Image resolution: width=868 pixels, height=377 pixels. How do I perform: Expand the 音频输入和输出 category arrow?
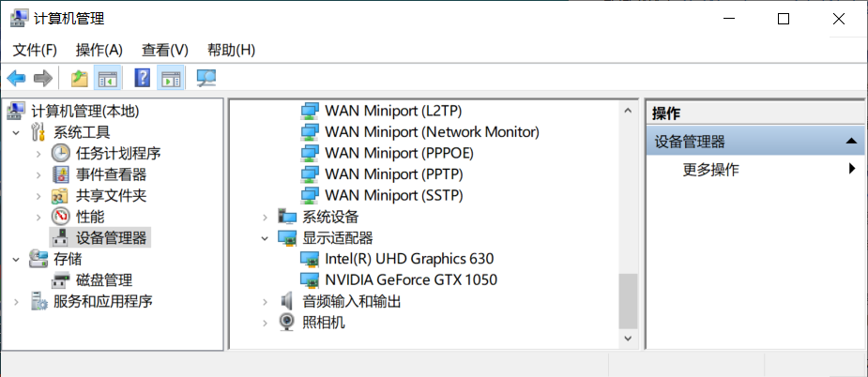(x=266, y=302)
